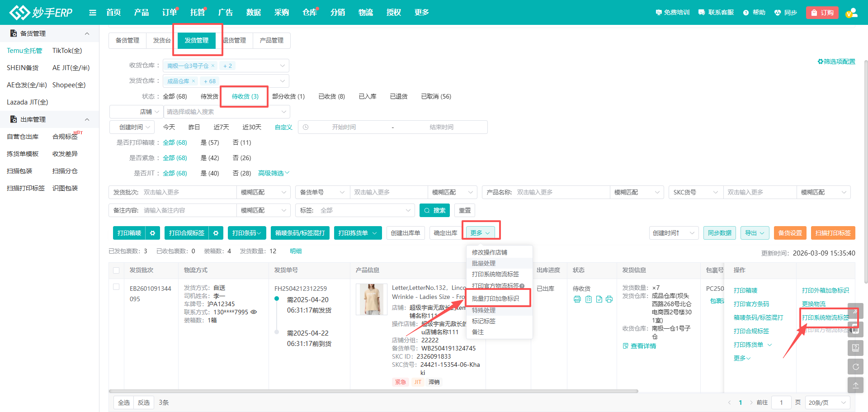This screenshot has height=412, width=868.
Task: Click floating back-to-top arrow icon
Action: [x=855, y=385]
